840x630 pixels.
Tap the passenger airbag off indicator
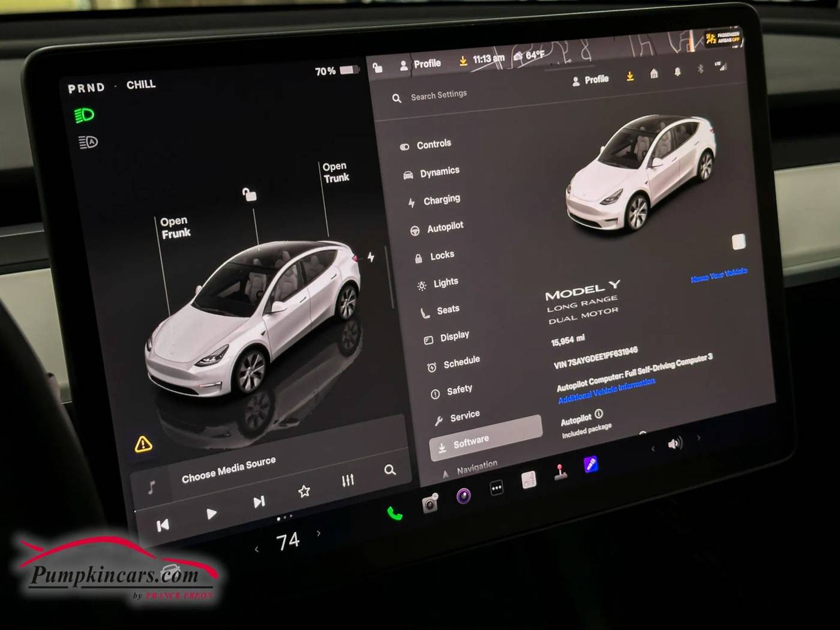[723, 38]
